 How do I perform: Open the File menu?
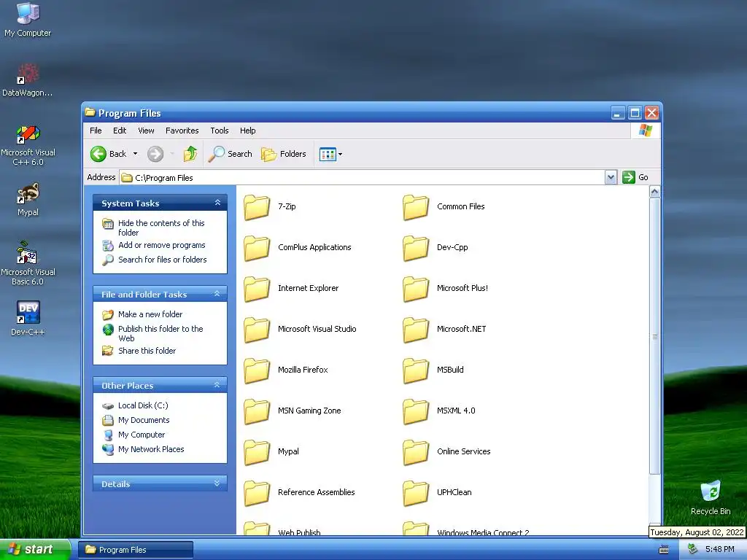[96, 131]
